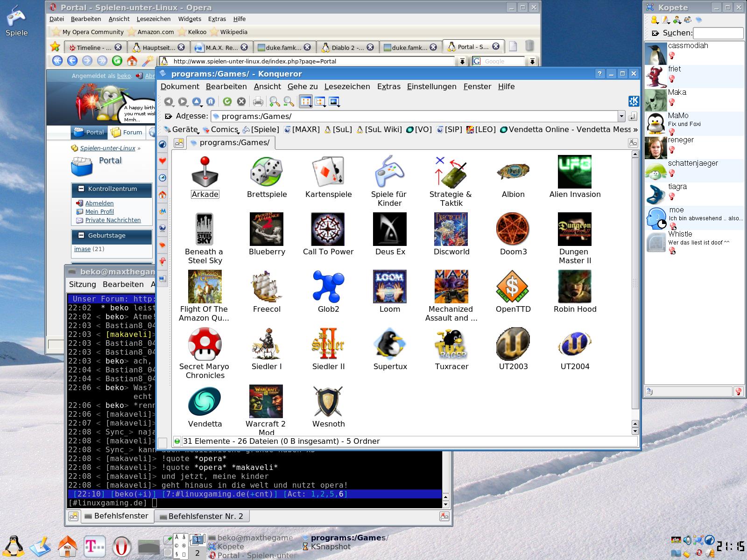Click Konqueror's zoom out magnifier icon

coord(289,101)
